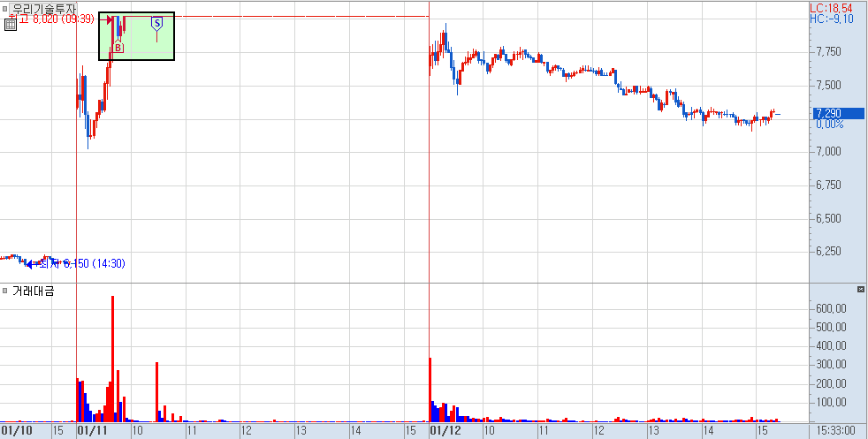868x439 pixels.
Task: Click the 0.00% change value
Action: [x=829, y=125]
